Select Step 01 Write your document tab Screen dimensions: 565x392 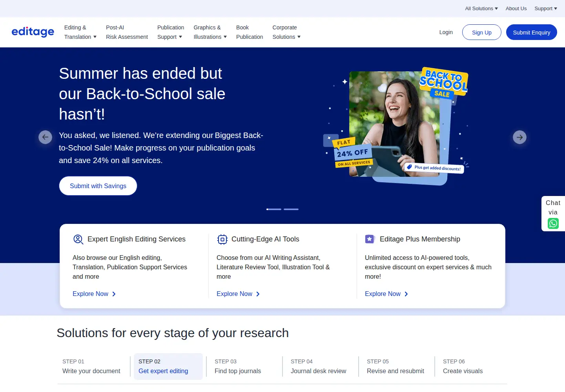click(x=91, y=367)
